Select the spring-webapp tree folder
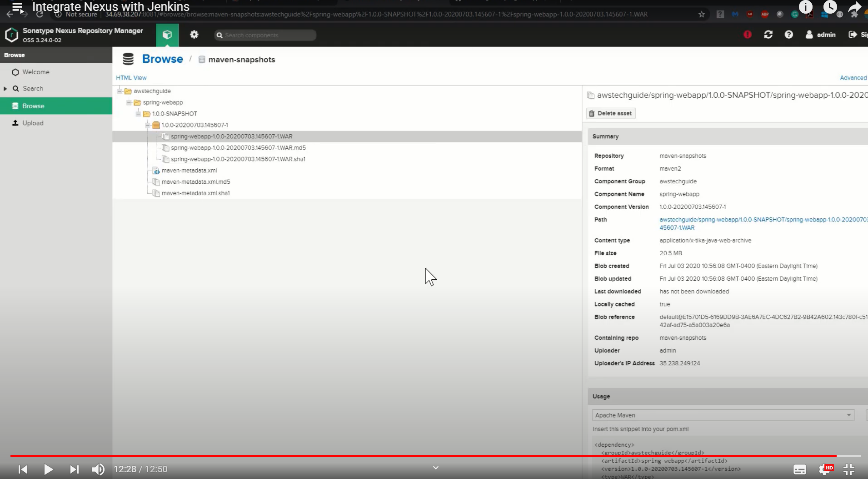Screen dimensions: 868x479 (163, 102)
